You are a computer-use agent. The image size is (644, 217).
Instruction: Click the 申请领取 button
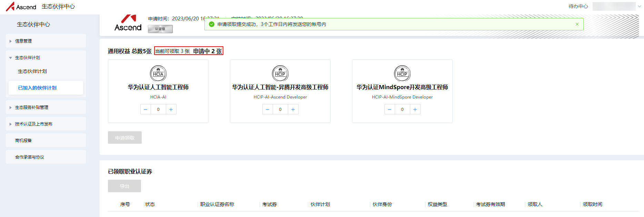click(125, 138)
